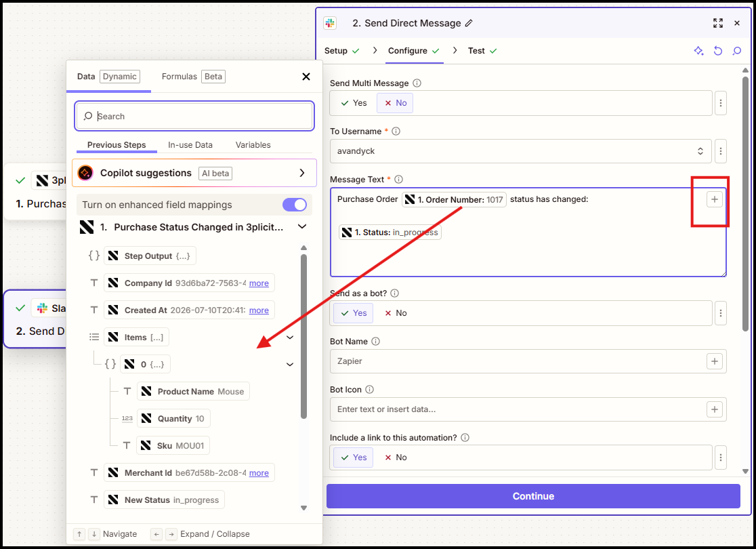Open three-dot menu for Include a link option
This screenshot has height=549, width=756.
tap(721, 457)
